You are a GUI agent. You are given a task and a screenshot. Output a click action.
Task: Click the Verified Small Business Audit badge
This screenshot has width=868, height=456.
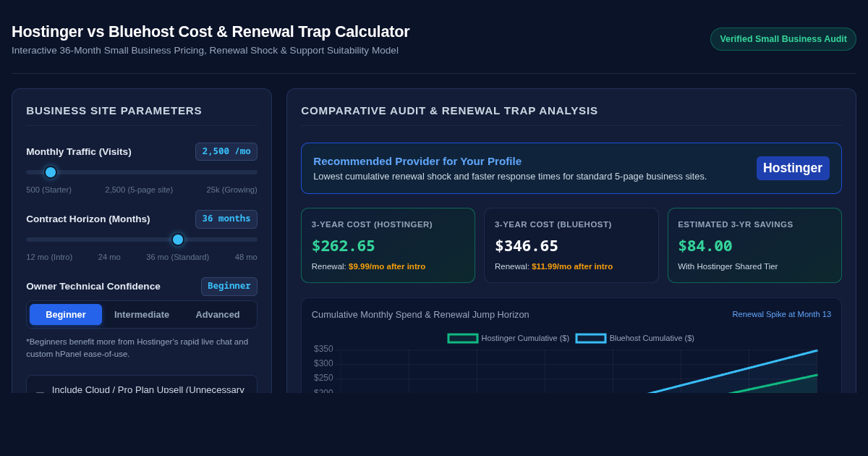(x=783, y=39)
